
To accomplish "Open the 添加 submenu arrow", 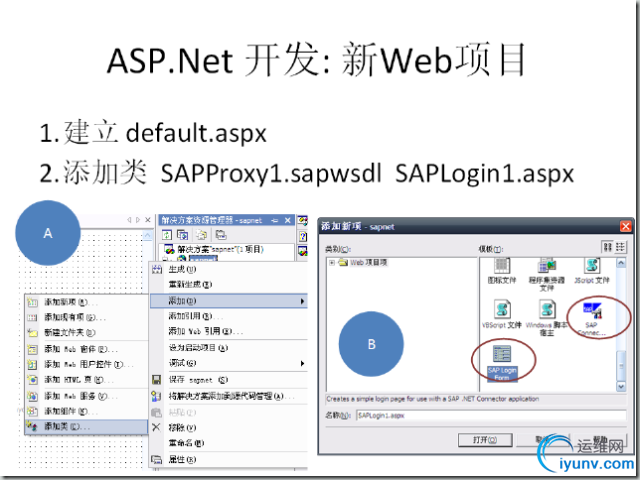I will 302,301.
